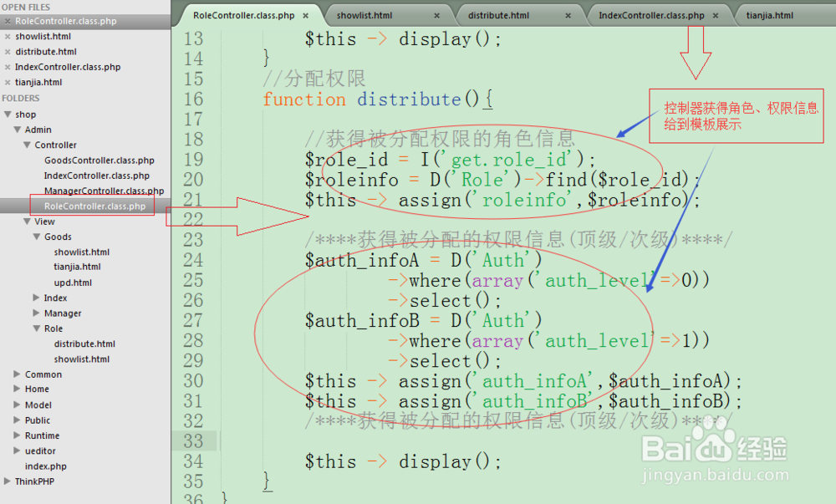Collapse the shop folder
Image resolution: width=836 pixels, height=504 pixels.
click(x=8, y=114)
